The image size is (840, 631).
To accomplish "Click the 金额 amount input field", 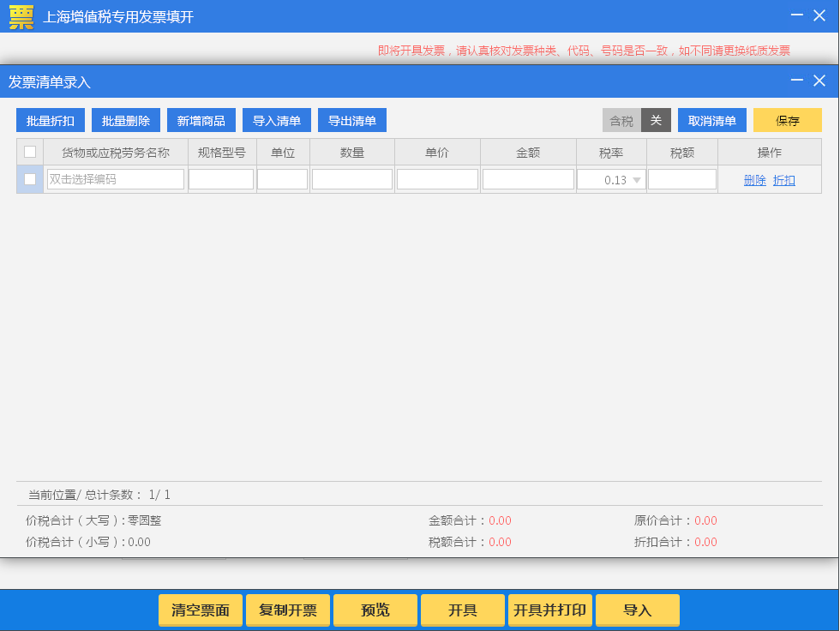I will coord(528,179).
